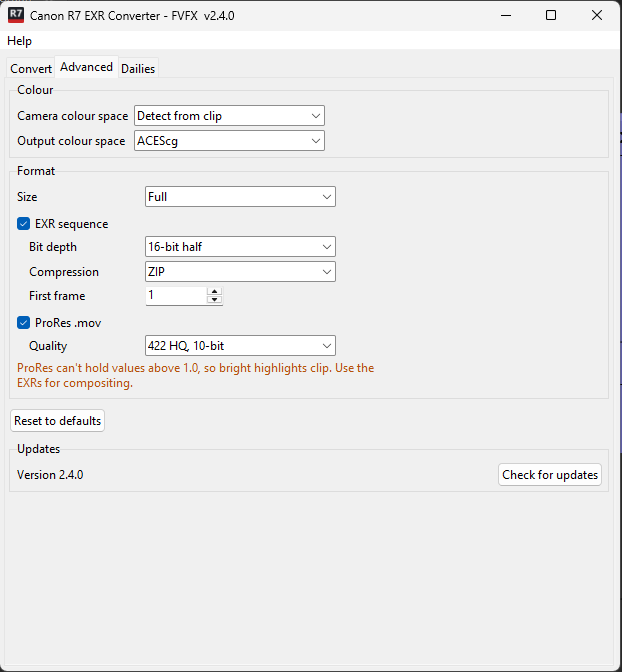Open the Compression ZIP dropdown
Image resolution: width=622 pixels, height=672 pixels.
[x=240, y=272]
